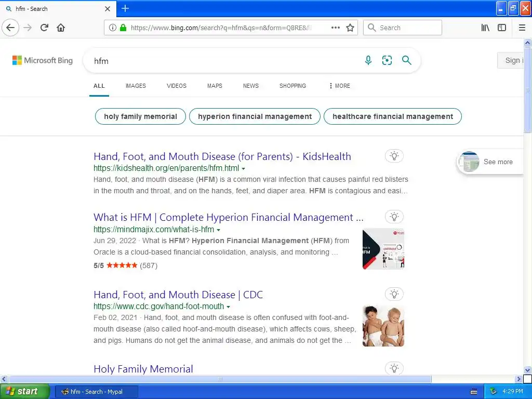The width and height of the screenshot is (532, 399).
Task: Click the five-star rating of mindmajix result
Action: (x=122, y=265)
